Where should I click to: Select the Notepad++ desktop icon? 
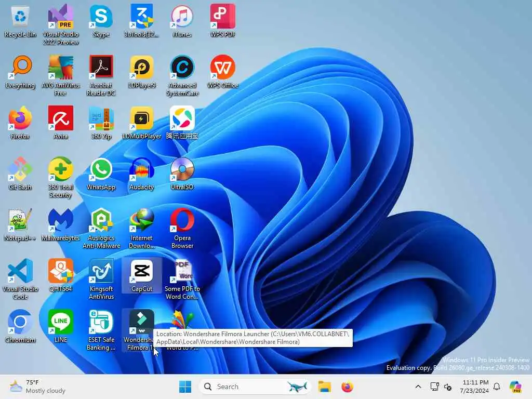(20, 224)
